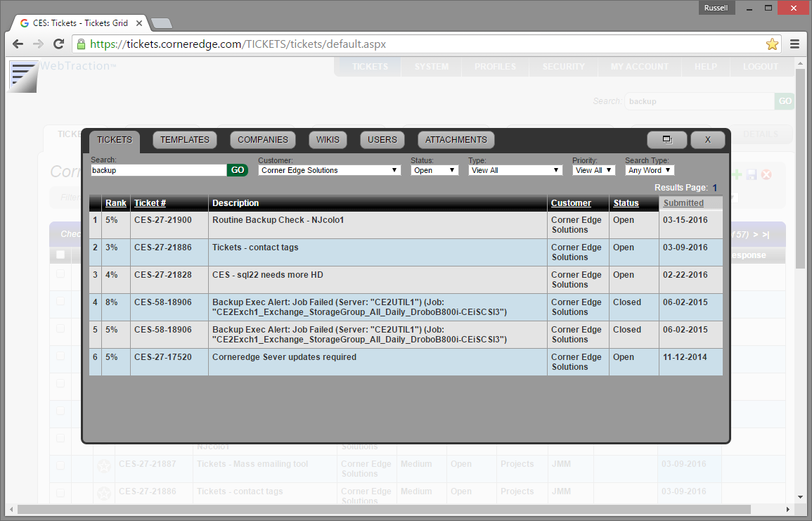Click the green GO button in dialog
This screenshot has width=812, height=521.
pyautogui.click(x=238, y=170)
